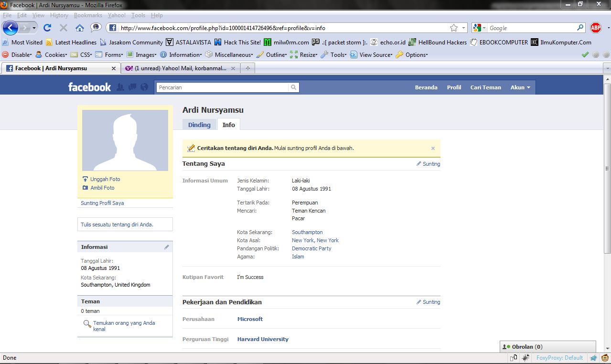Image resolution: width=611 pixels, height=364 pixels.
Task: Click the FoxyProxy status bar icon
Action: (x=559, y=357)
